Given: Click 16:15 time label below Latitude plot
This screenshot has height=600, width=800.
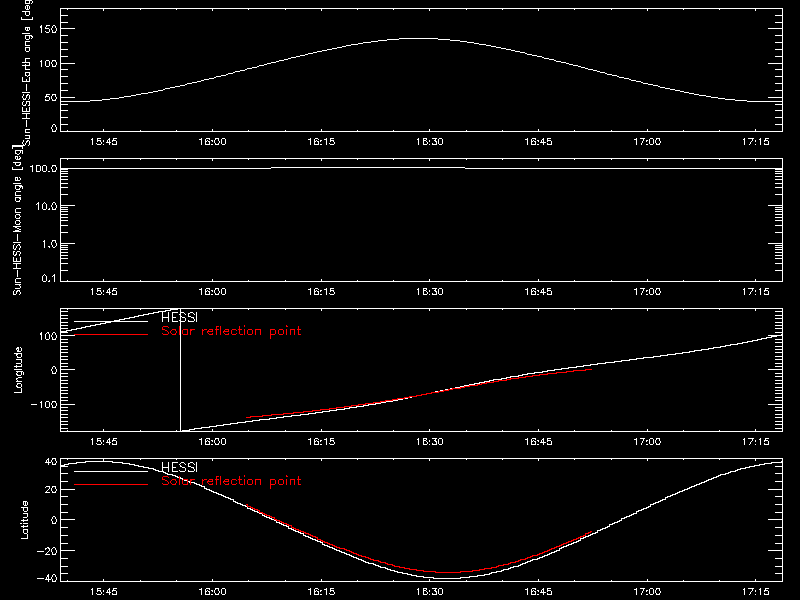Looking at the screenshot, I should (x=321, y=592).
